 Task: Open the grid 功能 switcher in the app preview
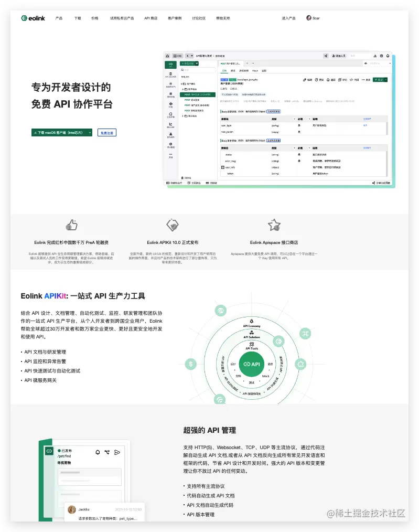[177, 56]
